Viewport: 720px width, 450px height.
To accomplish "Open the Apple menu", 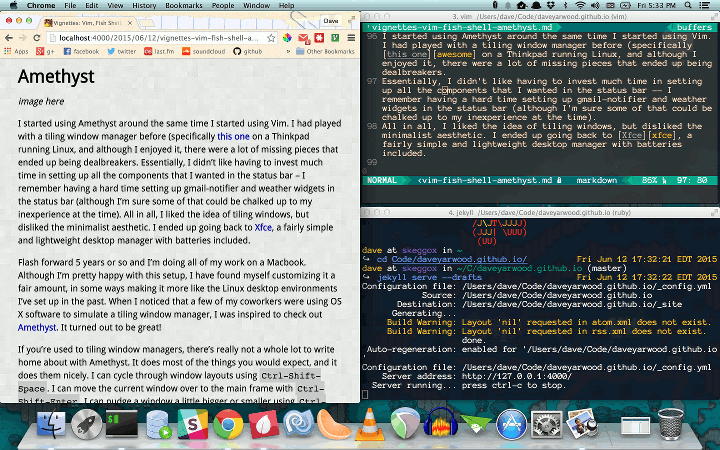I will tap(13, 6).
